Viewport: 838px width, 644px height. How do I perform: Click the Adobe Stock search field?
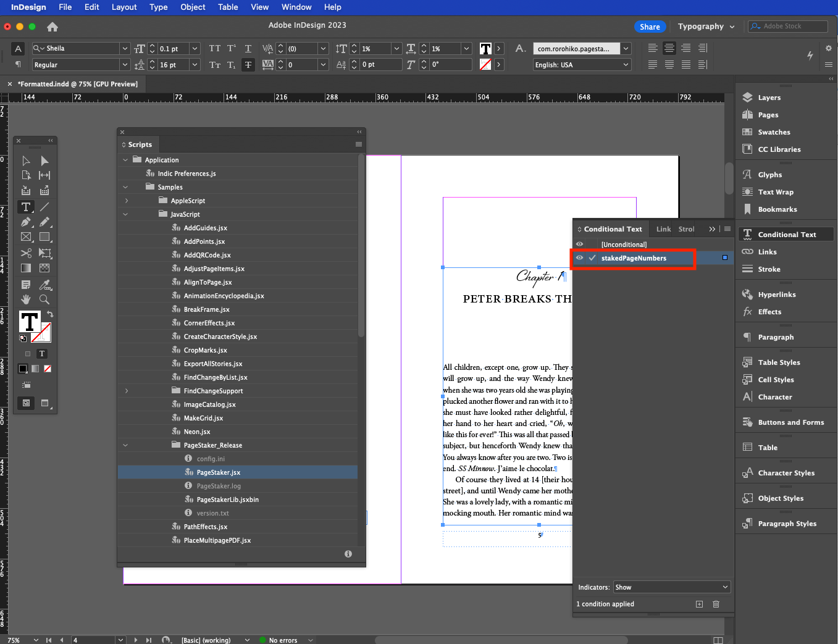pyautogui.click(x=788, y=26)
